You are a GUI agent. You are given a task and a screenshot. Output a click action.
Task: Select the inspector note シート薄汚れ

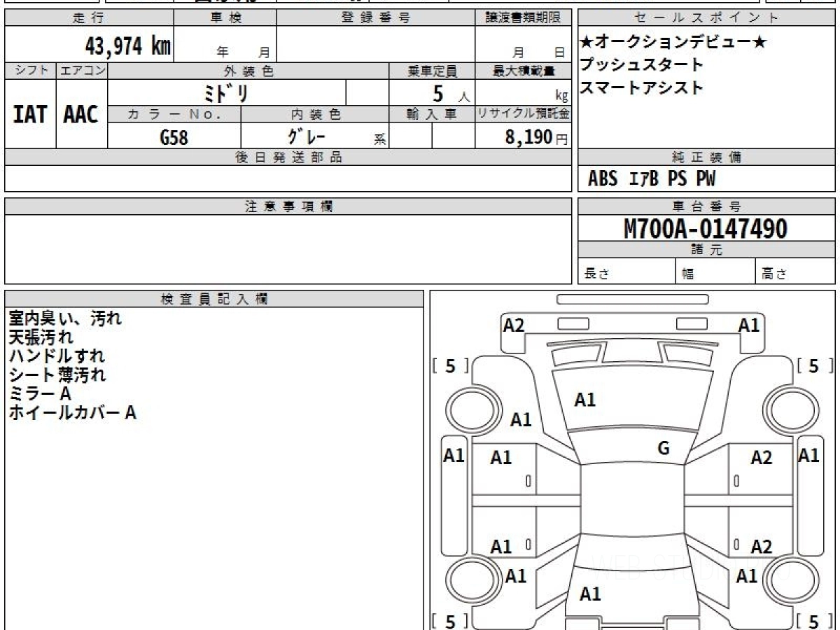click(57, 375)
